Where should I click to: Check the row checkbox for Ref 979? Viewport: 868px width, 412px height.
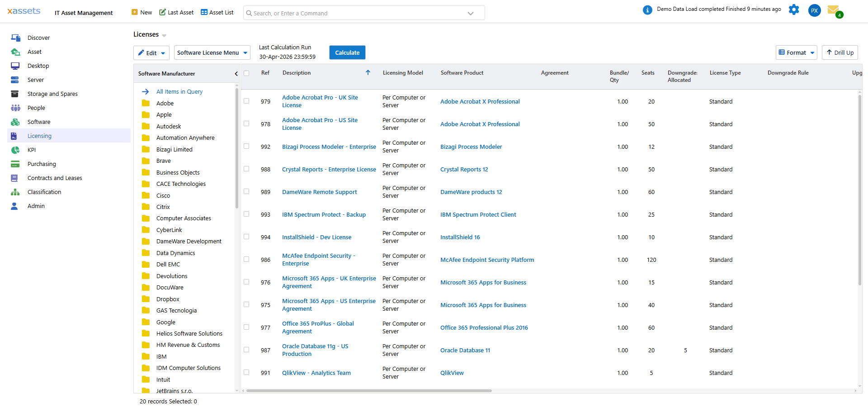(246, 101)
